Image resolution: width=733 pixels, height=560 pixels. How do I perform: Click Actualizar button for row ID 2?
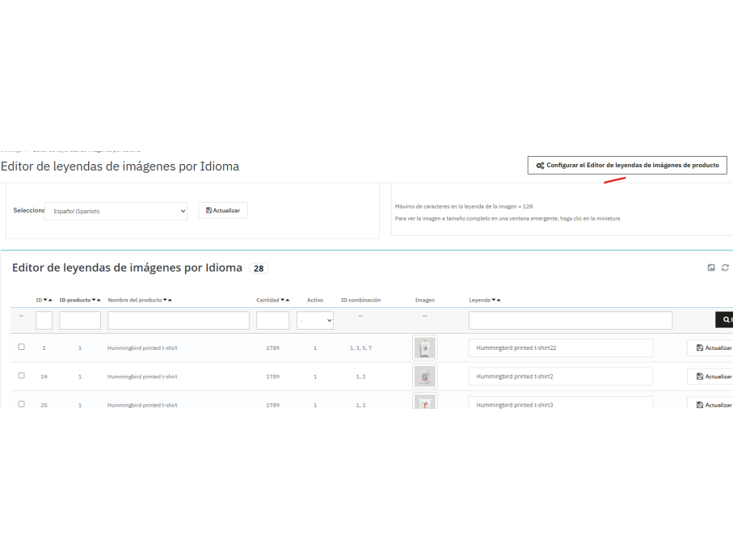point(710,347)
